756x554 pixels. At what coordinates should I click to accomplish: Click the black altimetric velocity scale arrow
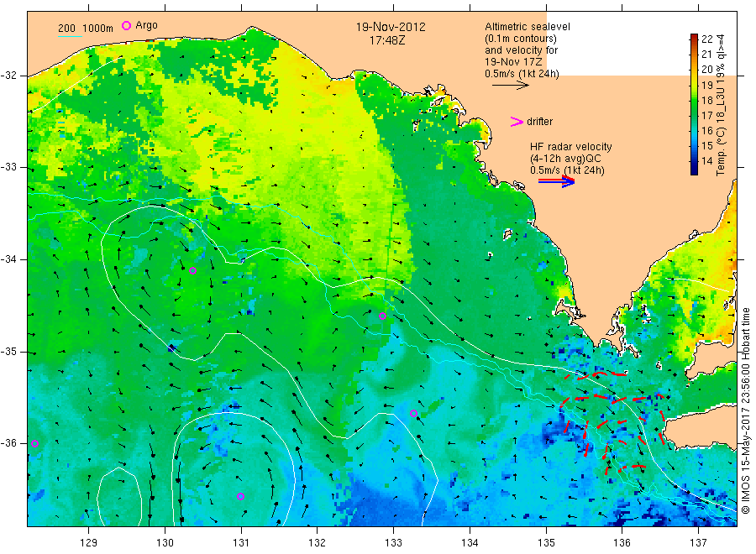[x=511, y=86]
